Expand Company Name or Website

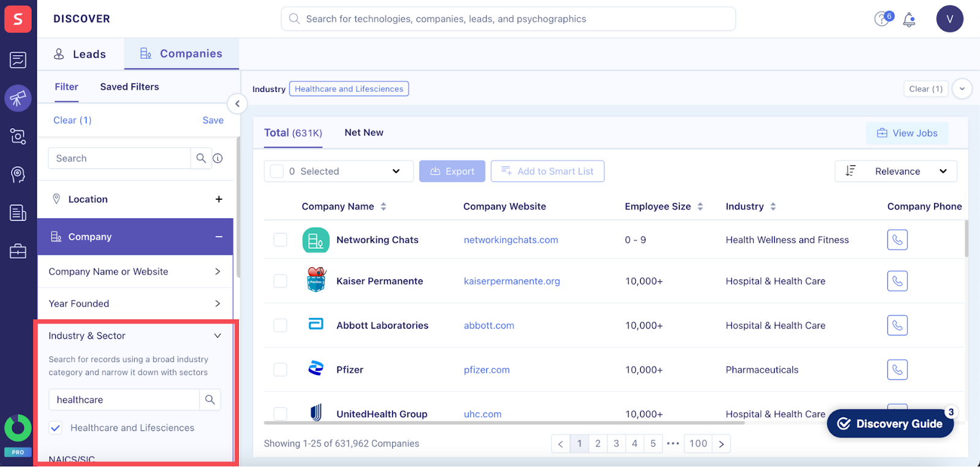[x=135, y=271]
